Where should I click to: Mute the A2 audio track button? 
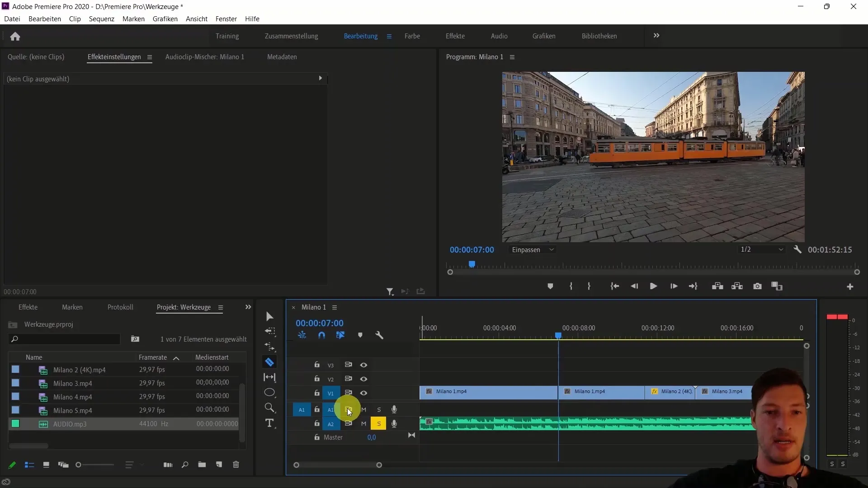[x=363, y=424]
